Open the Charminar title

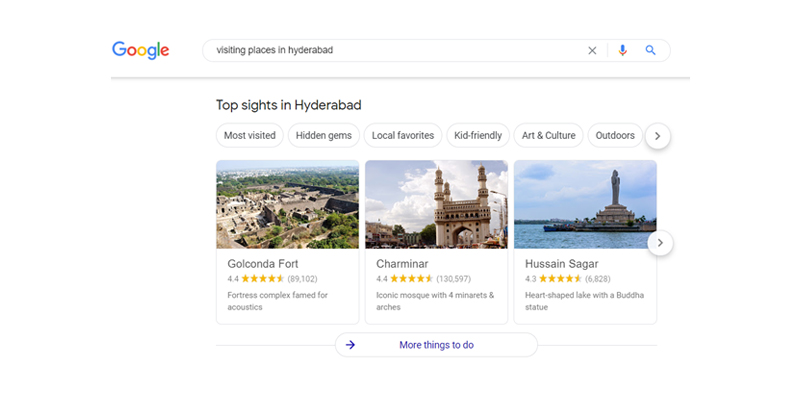(x=402, y=264)
